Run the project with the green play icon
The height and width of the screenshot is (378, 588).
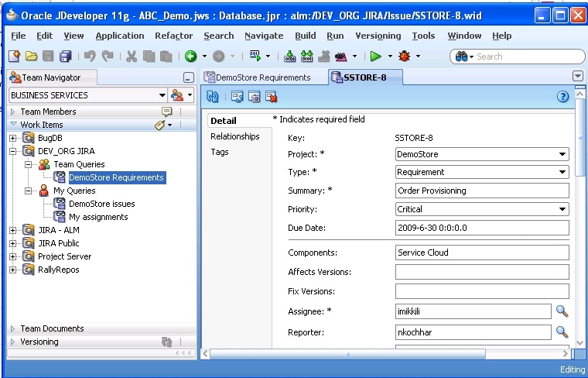click(x=375, y=57)
